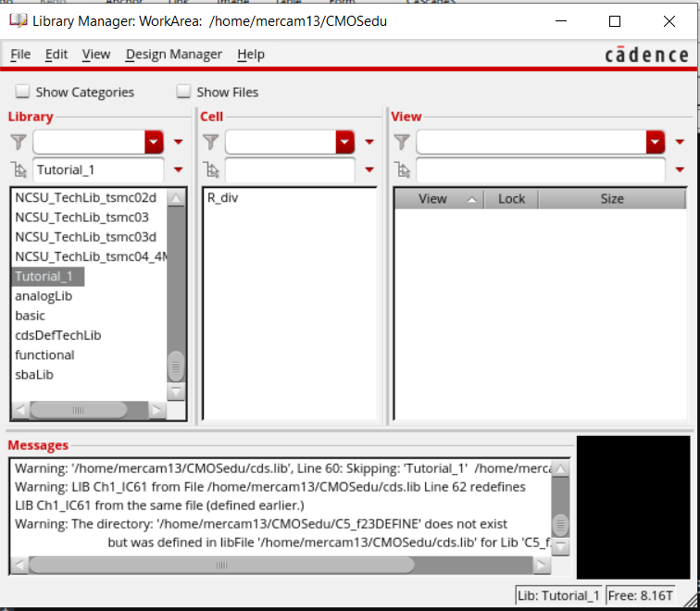The image size is (700, 611).
Task: Enable Show Categories checkbox
Action: click(x=22, y=92)
